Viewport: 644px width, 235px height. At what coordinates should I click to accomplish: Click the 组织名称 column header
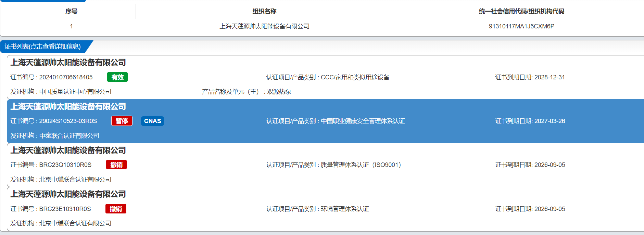(264, 11)
